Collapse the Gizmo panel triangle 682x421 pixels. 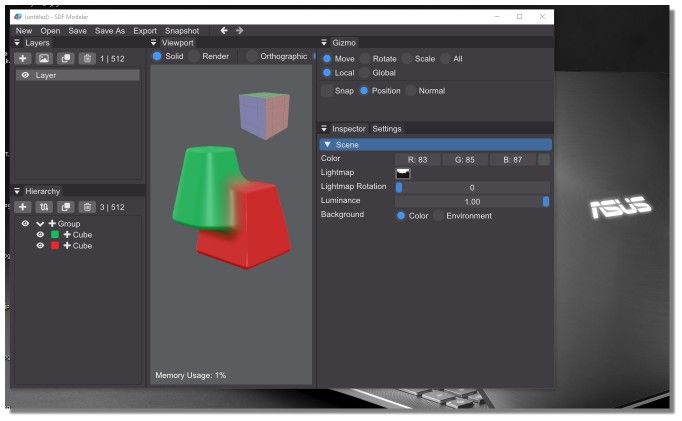324,43
